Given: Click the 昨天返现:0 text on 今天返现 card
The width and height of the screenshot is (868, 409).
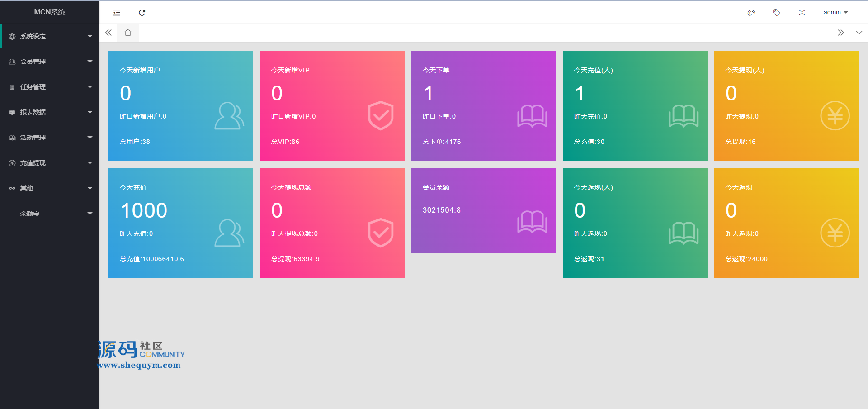Looking at the screenshot, I should tap(742, 233).
